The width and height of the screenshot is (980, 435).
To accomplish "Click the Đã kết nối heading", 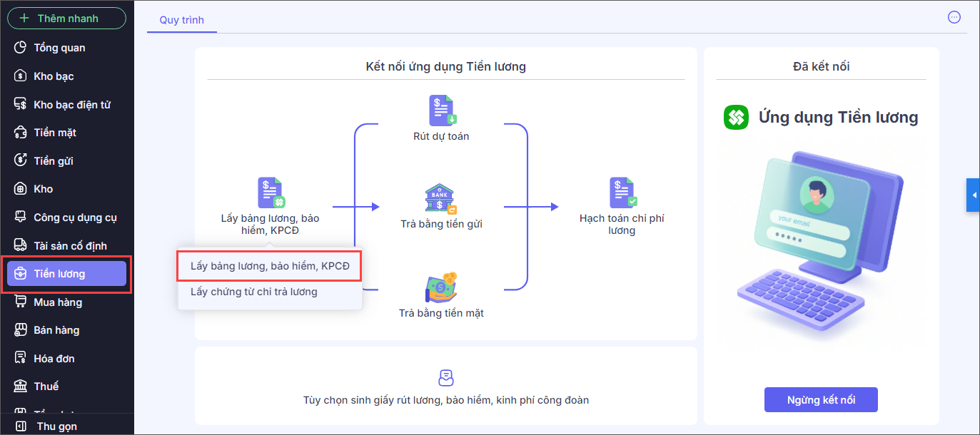I will point(821,66).
